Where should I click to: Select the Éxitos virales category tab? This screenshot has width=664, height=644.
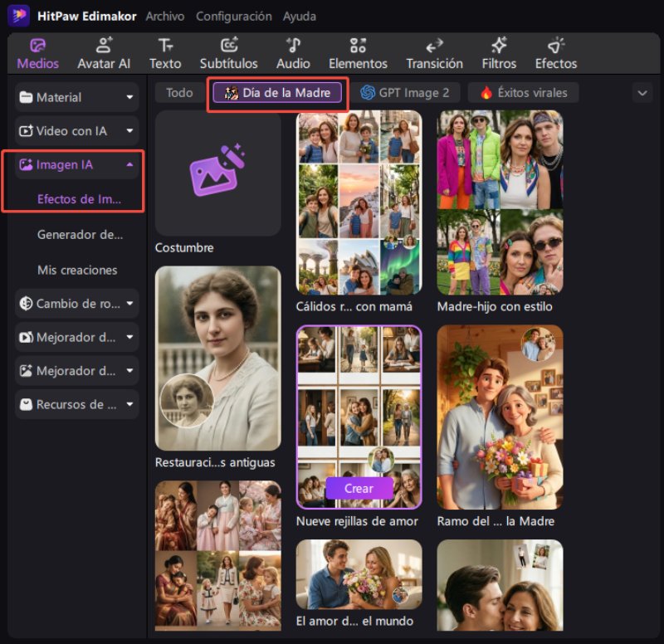(x=524, y=93)
